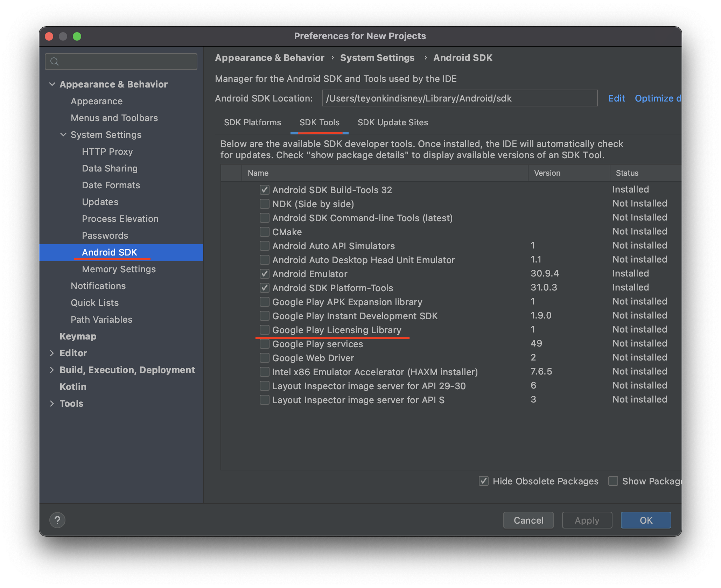
Task: Select the SDK Tools tab
Action: (x=320, y=122)
